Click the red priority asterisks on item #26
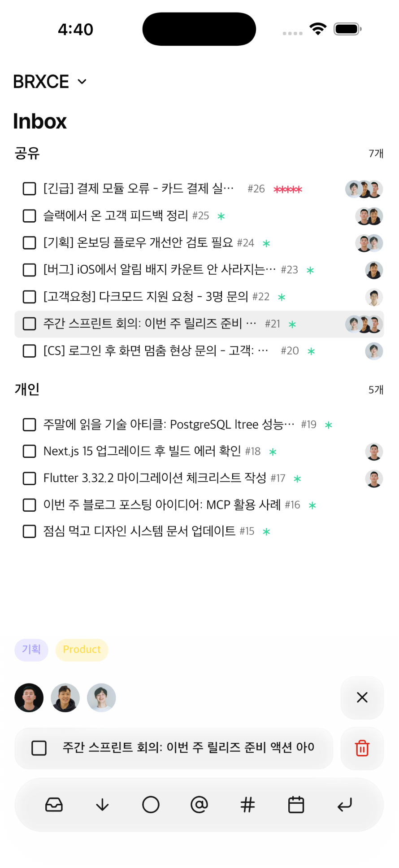The image size is (399, 868). 288,189
